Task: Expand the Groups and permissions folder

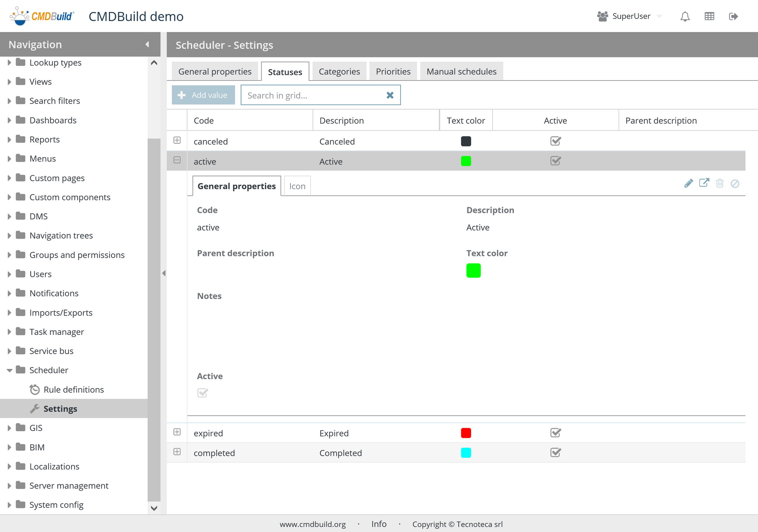Action: point(9,255)
